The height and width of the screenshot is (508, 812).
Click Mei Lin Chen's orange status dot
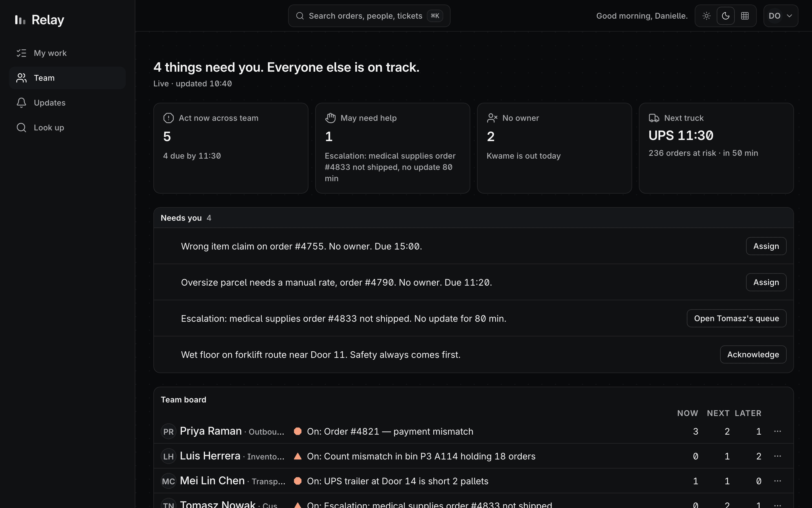tap(298, 481)
